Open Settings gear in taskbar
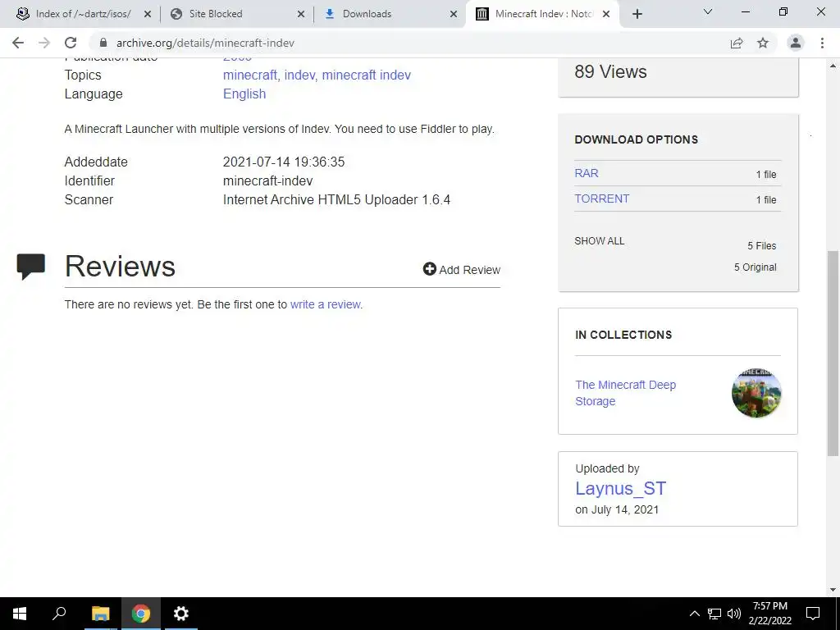The width and height of the screenshot is (840, 630). (181, 614)
